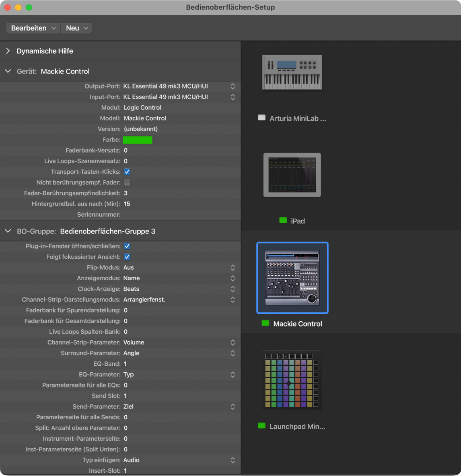Click the Faderbank für Spurendarstellung value

126,310
